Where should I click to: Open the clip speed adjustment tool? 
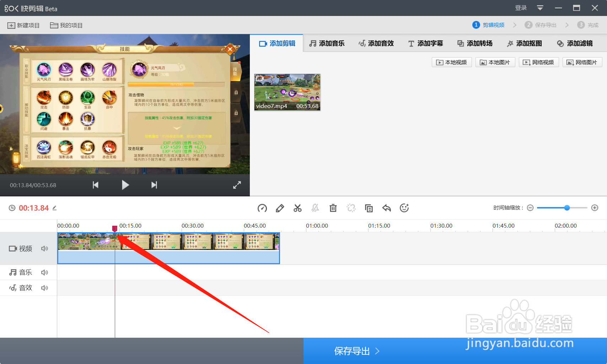pos(262,208)
